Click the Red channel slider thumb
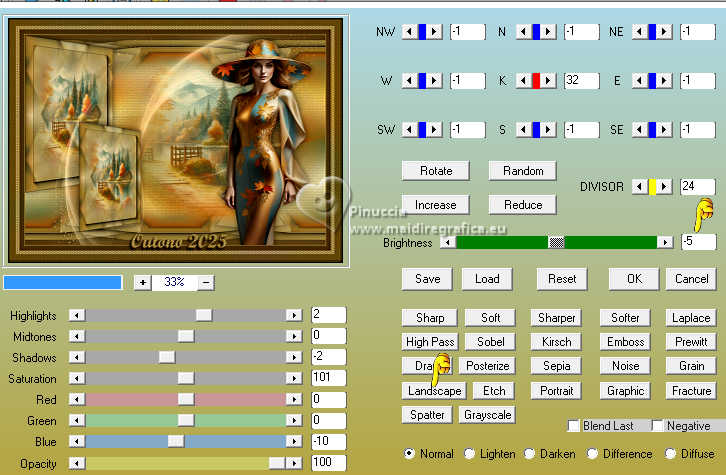The height and width of the screenshot is (475, 726). (x=186, y=399)
